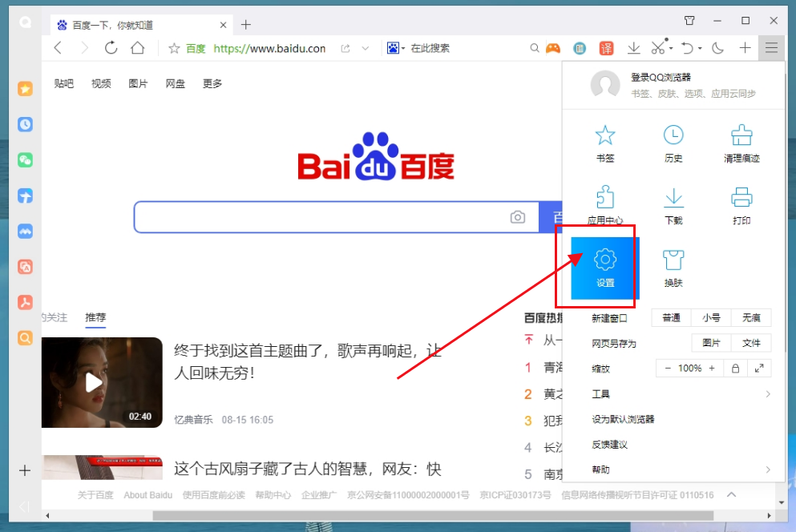Click the 百度一下 browser tab
This screenshot has width=796, height=532.
[x=142, y=25]
